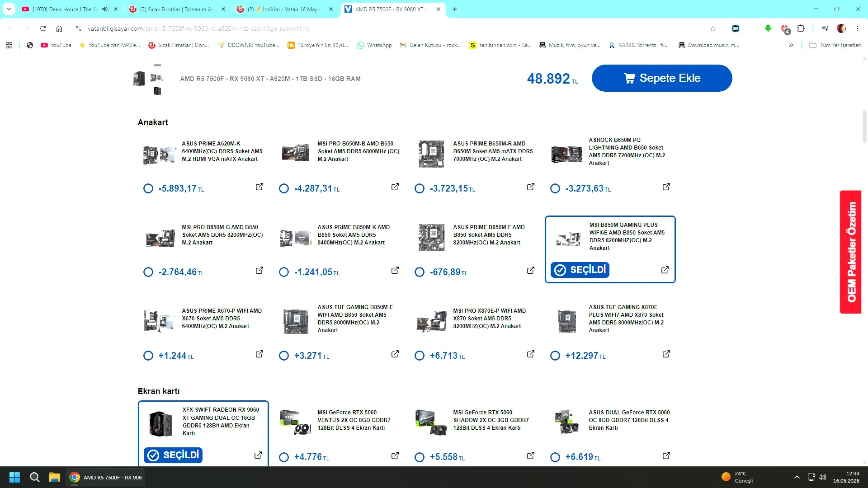
Task: Open external link for ASUS TUF GAMING B850M-E
Action: 395,354
